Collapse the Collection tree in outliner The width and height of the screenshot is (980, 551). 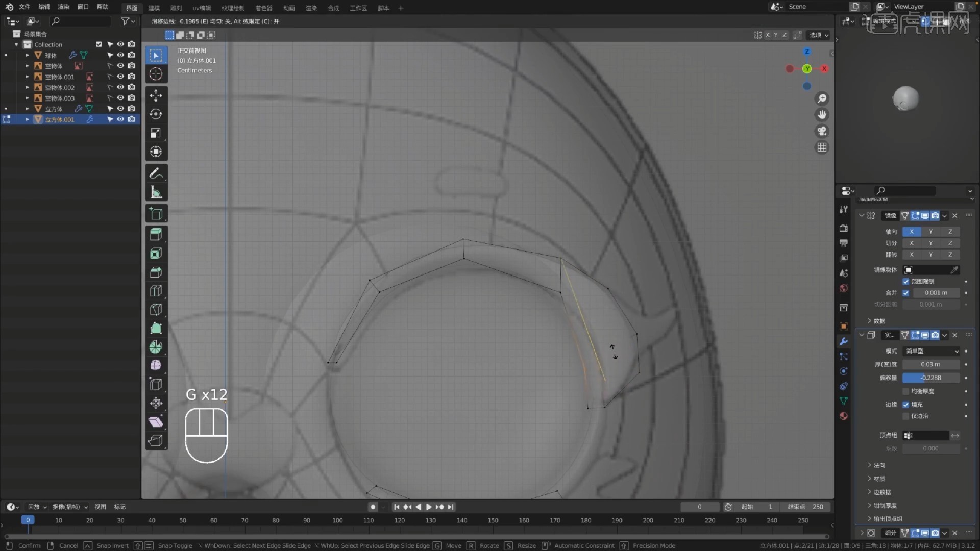click(x=16, y=44)
